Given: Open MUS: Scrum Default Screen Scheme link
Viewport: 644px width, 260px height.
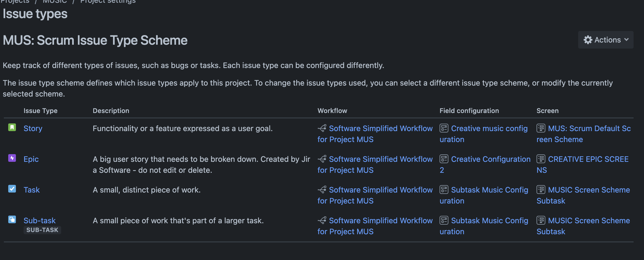Looking at the screenshot, I should [x=584, y=134].
